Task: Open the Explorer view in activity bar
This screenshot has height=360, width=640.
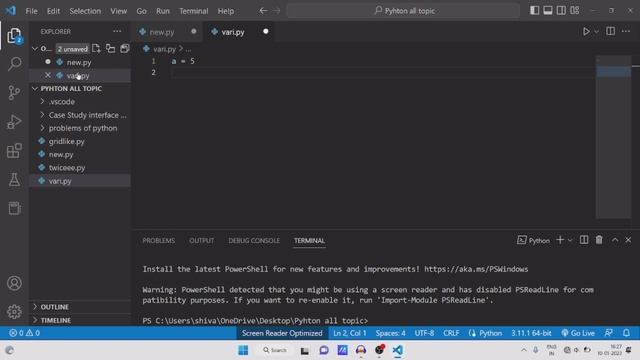Action: (14, 36)
